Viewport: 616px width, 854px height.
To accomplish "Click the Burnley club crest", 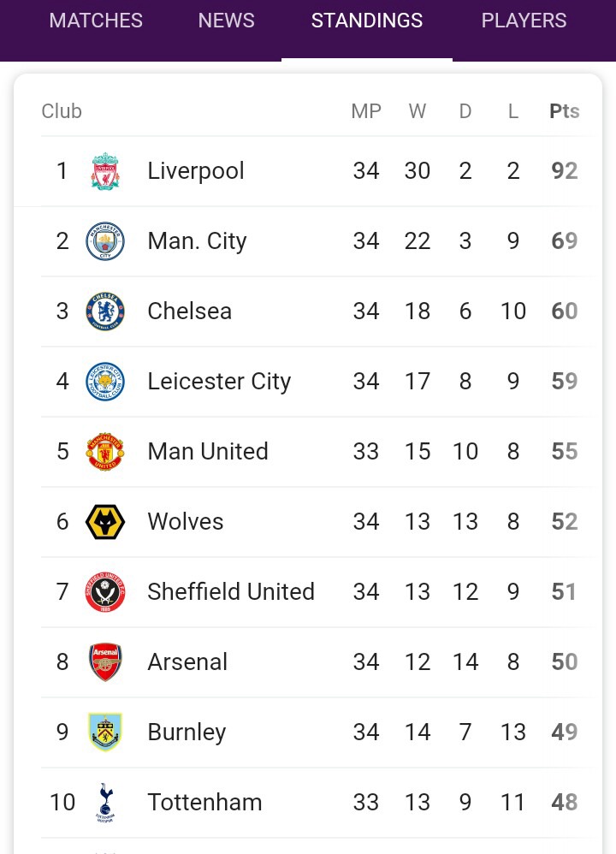I will point(105,732).
